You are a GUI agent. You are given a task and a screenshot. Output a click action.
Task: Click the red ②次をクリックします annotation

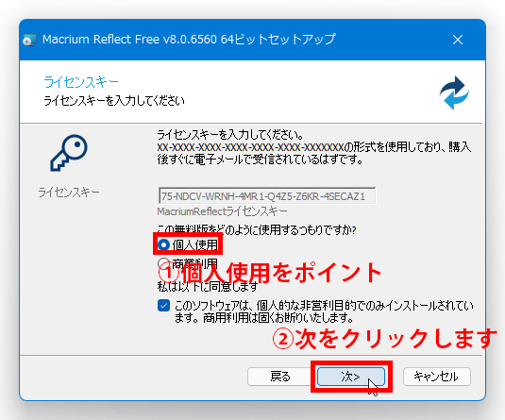385,339
